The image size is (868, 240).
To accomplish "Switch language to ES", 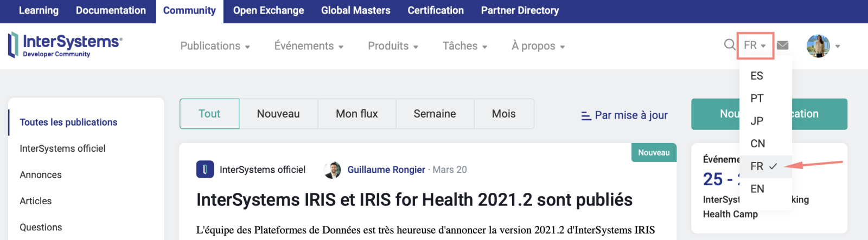I will 757,76.
